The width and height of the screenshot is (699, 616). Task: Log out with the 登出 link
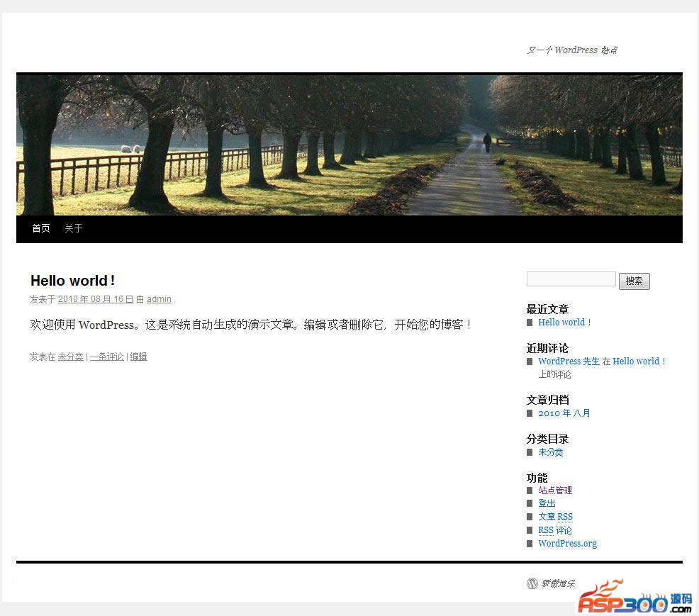pyautogui.click(x=547, y=503)
